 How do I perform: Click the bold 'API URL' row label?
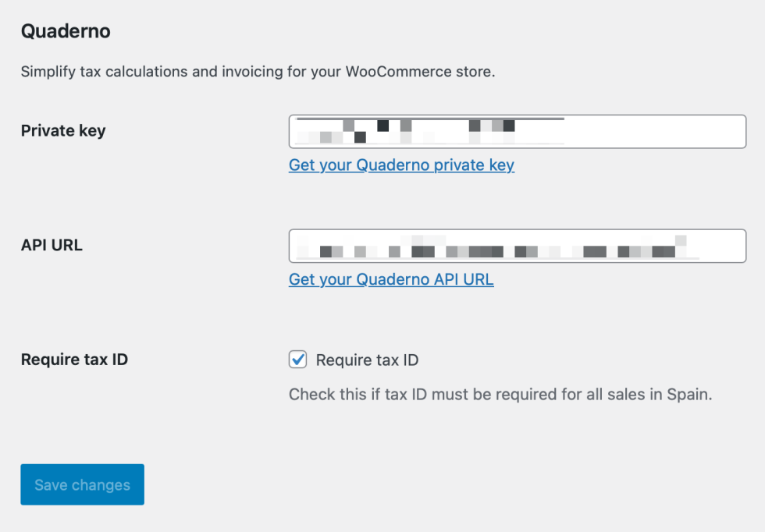click(52, 245)
